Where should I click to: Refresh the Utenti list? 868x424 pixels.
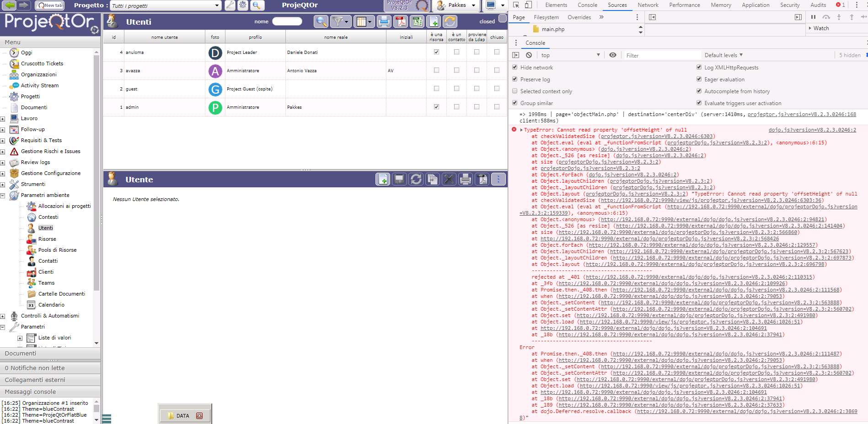point(450,21)
